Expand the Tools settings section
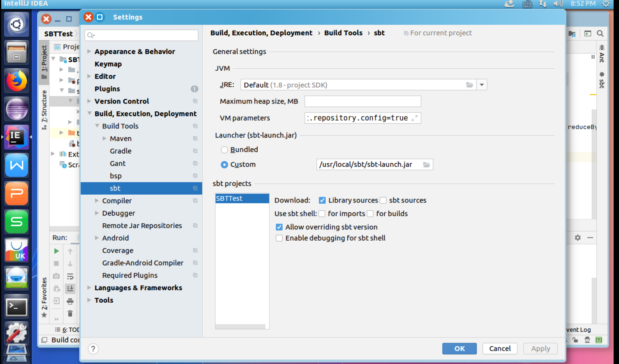Image resolution: width=619 pixels, height=364 pixels. 89,300
